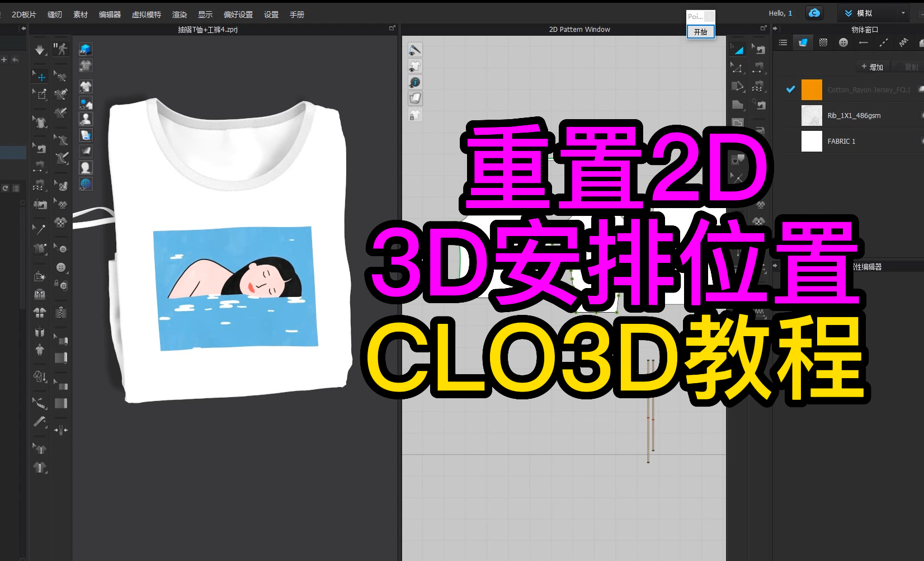Select the zigzag stitch tab icon
Image resolution: width=924 pixels, height=561 pixels.
[x=903, y=43]
